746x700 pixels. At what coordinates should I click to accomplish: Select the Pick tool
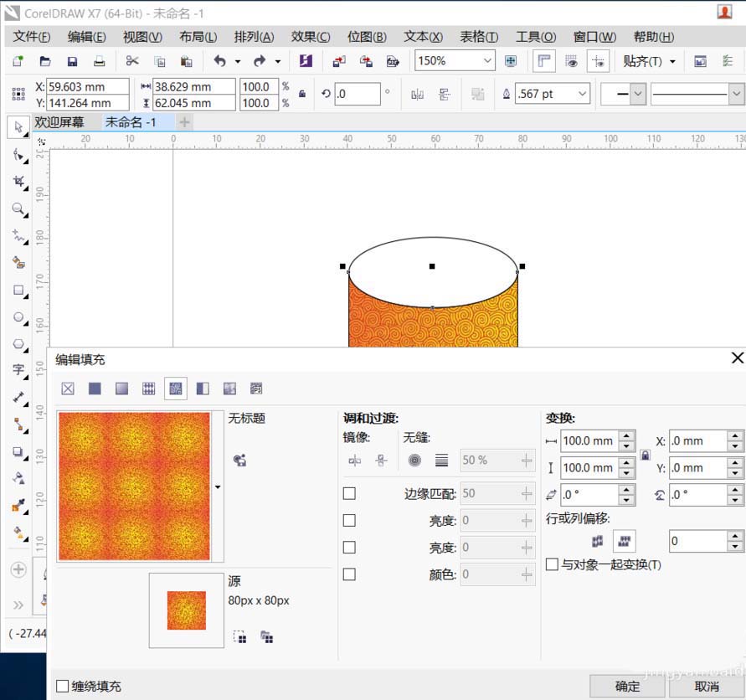(x=17, y=128)
